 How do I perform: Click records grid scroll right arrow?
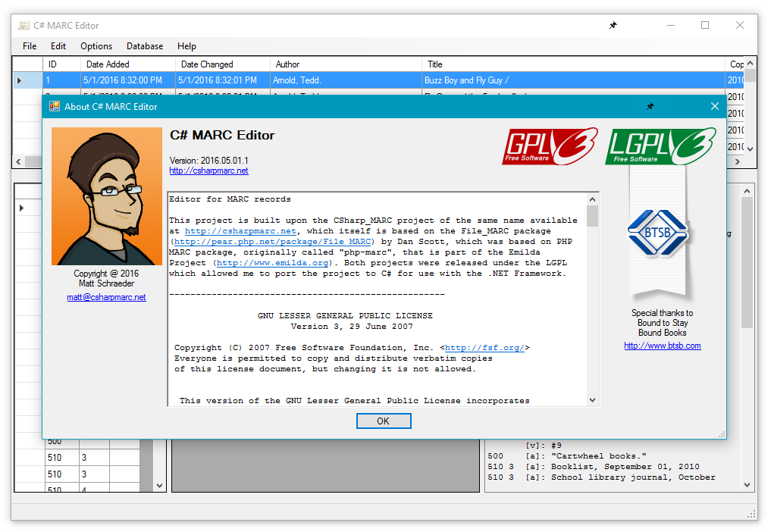coord(738,161)
